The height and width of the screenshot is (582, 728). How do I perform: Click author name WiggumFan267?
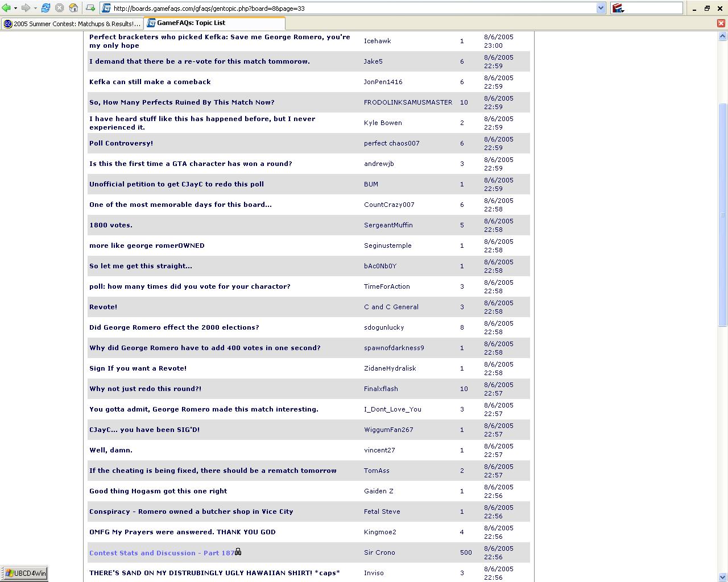388,430
